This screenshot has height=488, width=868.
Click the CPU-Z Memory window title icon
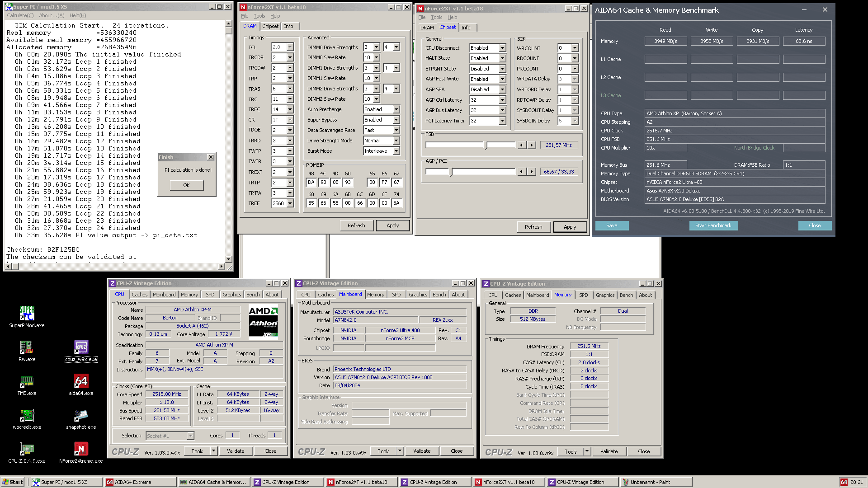pos(486,284)
